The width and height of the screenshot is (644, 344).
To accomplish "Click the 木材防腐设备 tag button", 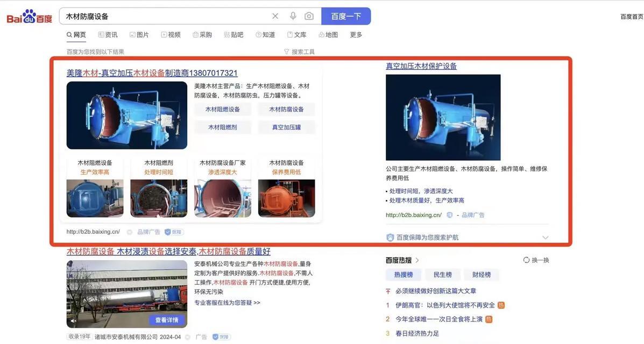I will (286, 109).
